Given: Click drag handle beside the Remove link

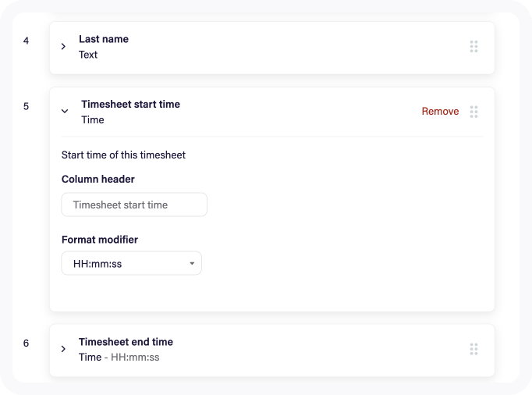Looking at the screenshot, I should click(473, 112).
